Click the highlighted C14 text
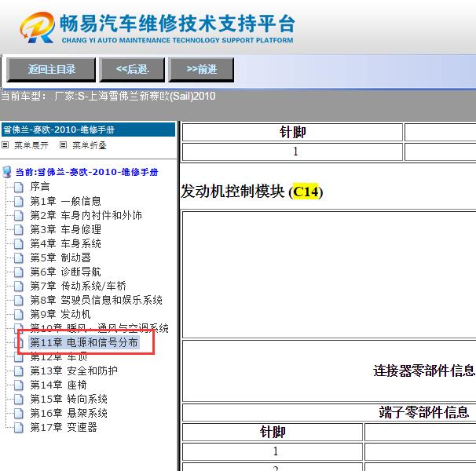Viewport: 476px width, 471px height. point(306,192)
